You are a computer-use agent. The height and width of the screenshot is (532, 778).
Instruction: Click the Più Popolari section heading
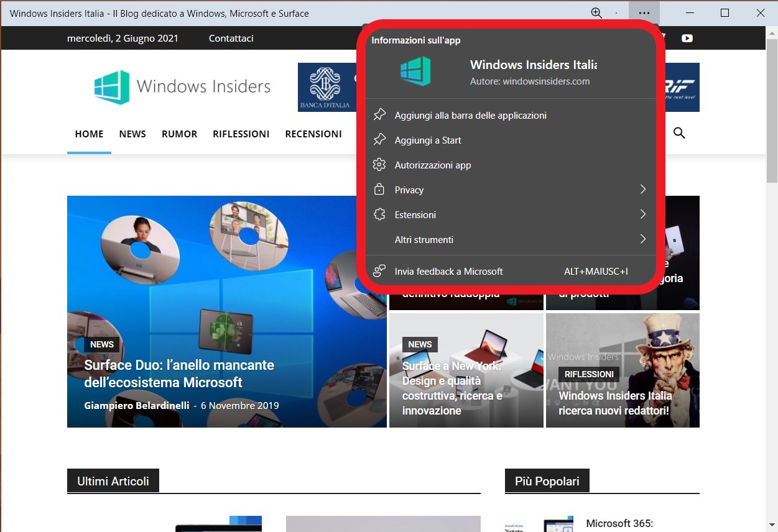point(547,481)
